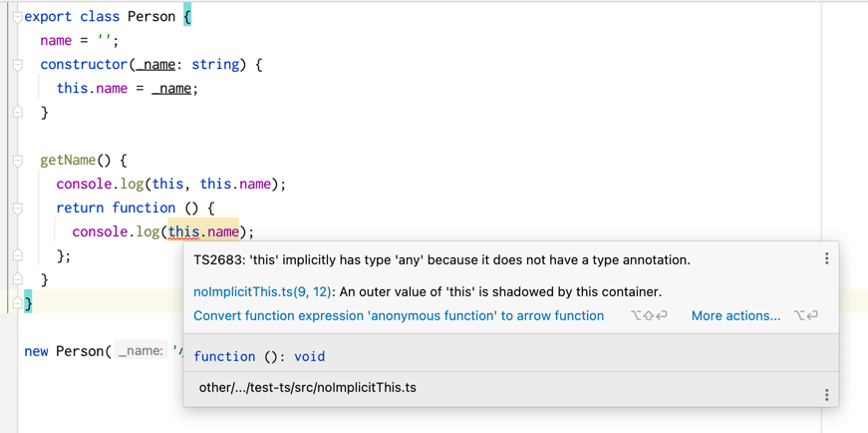Click the underlined 'this' error in console.log
Image resolution: width=868 pixels, height=433 pixels.
[x=183, y=231]
